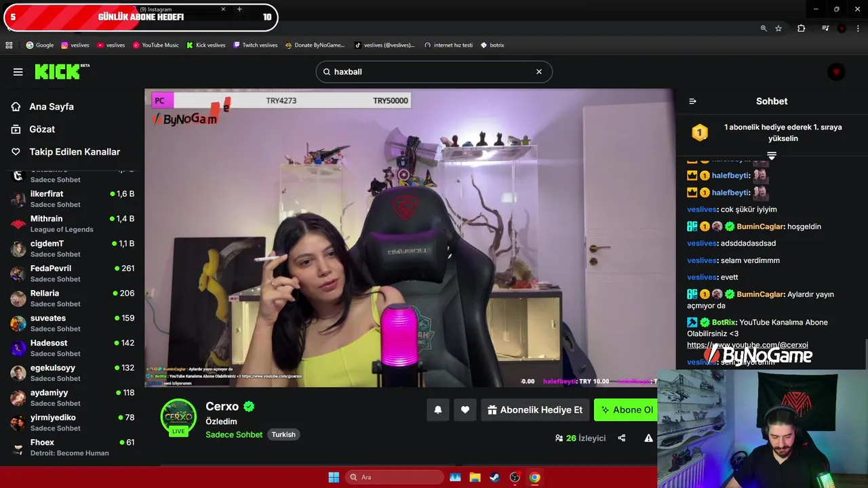Open the Donate ByNoGame bookmark

pyautogui.click(x=315, y=45)
